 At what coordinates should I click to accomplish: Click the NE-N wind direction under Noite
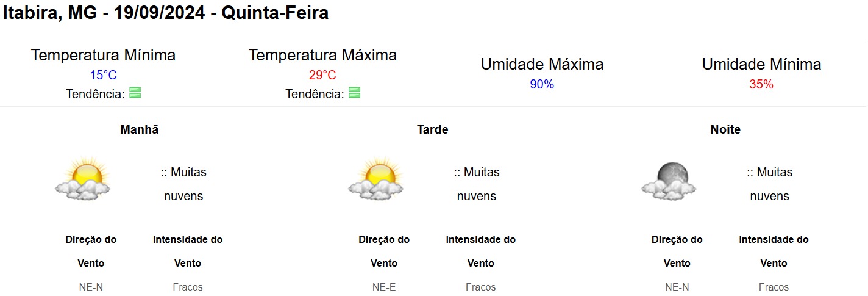coord(677,287)
